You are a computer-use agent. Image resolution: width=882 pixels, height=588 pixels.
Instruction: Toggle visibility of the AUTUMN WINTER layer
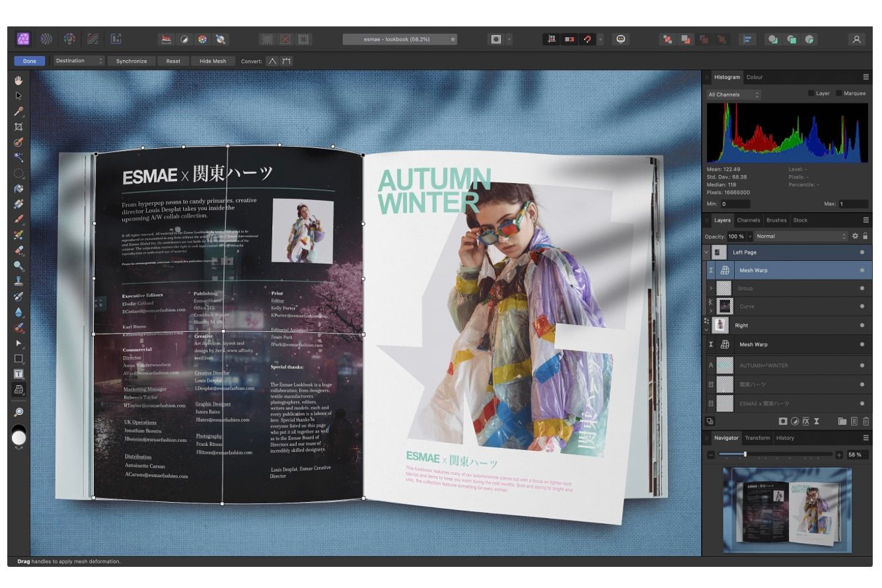tap(862, 365)
